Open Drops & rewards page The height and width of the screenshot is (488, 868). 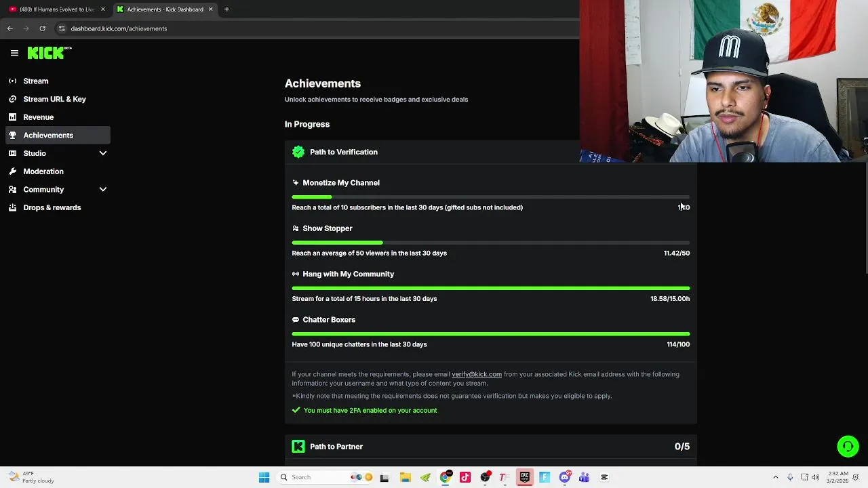(58, 207)
